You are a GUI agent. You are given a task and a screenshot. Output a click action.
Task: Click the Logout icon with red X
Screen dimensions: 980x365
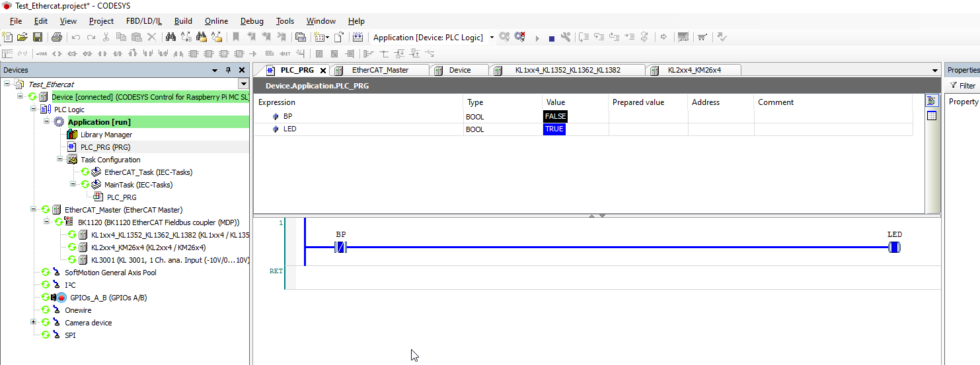point(520,38)
